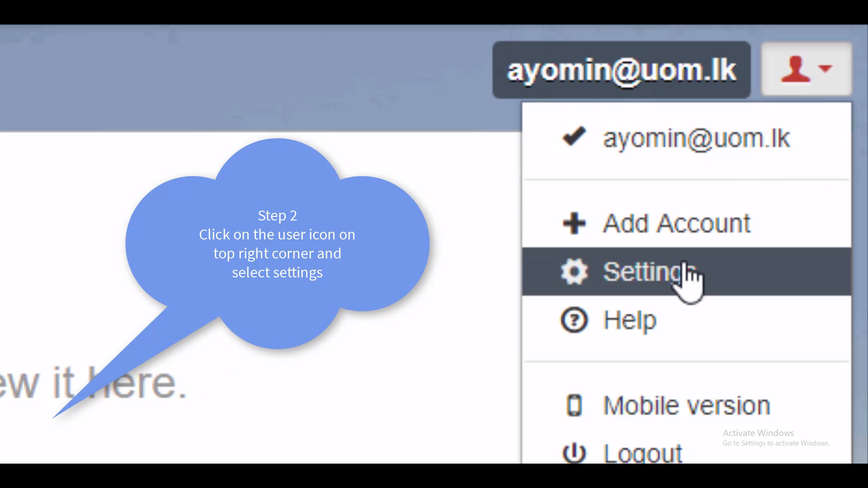
Task: Click the 'Activate Windows' watermark heading
Action: pos(758,433)
